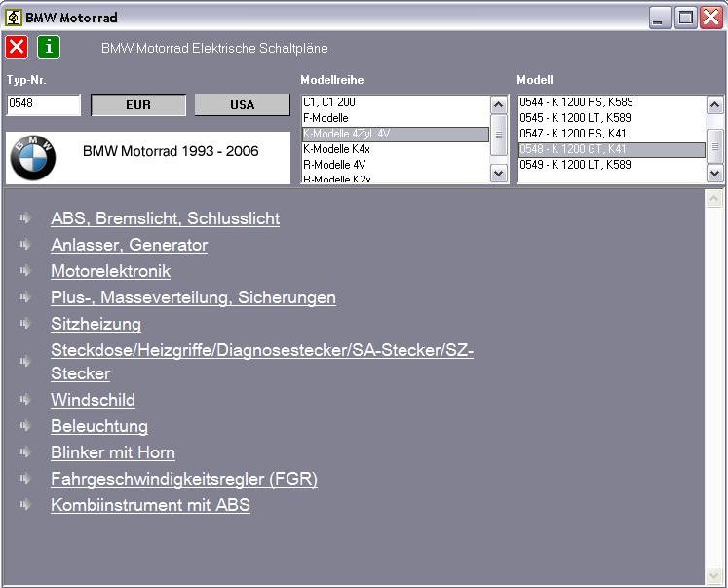This screenshot has width=728, height=588.
Task: Open the Motorelektronik link
Action: (x=110, y=271)
